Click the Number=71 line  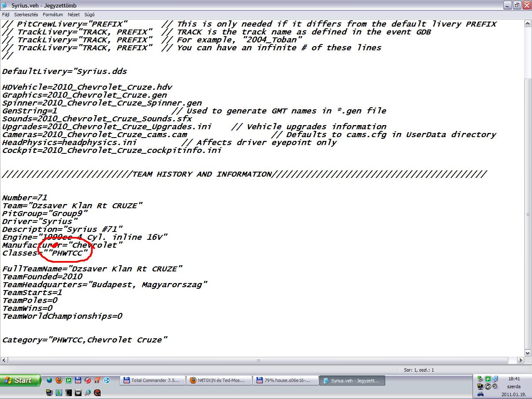(25, 198)
